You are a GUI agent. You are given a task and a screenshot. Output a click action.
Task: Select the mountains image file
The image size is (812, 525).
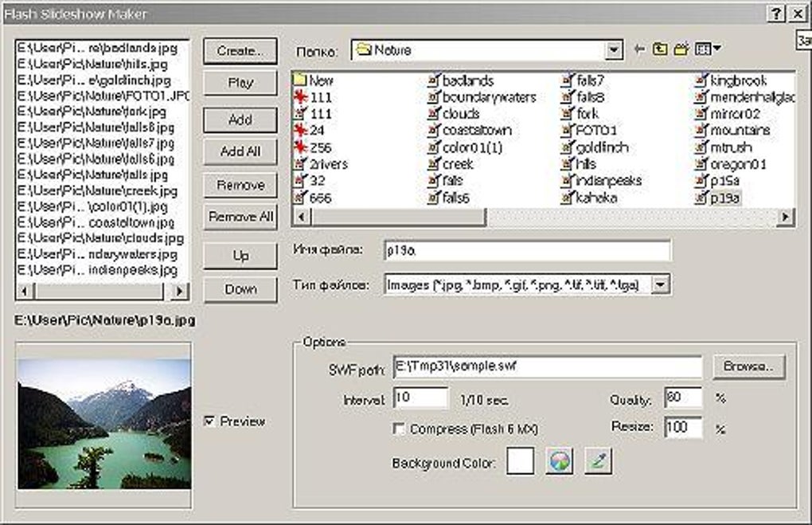732,130
